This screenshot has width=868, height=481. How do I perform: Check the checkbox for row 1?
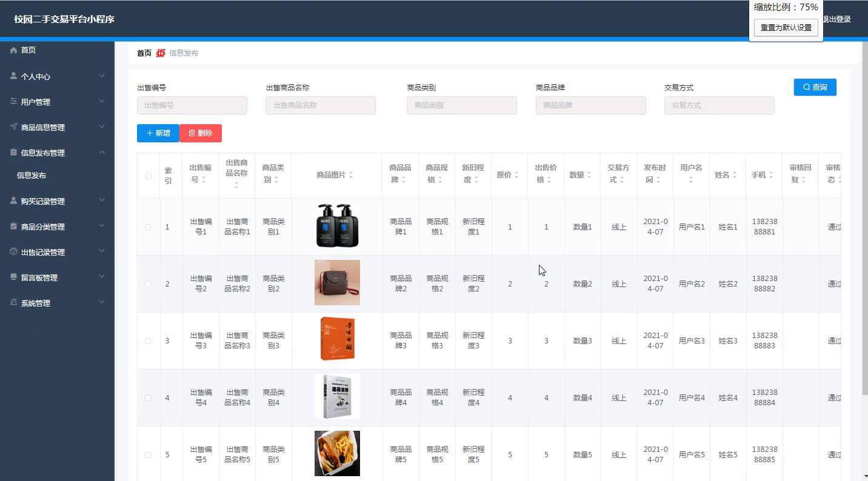point(149,227)
